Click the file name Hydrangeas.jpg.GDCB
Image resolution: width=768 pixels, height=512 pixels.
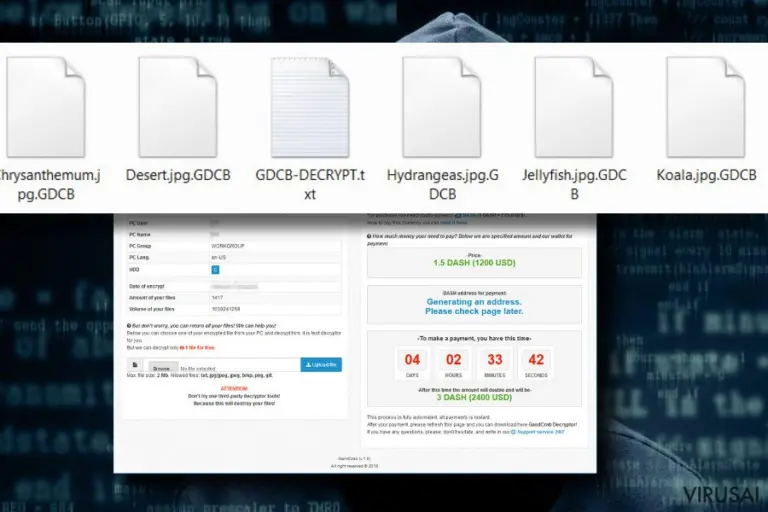(x=442, y=185)
